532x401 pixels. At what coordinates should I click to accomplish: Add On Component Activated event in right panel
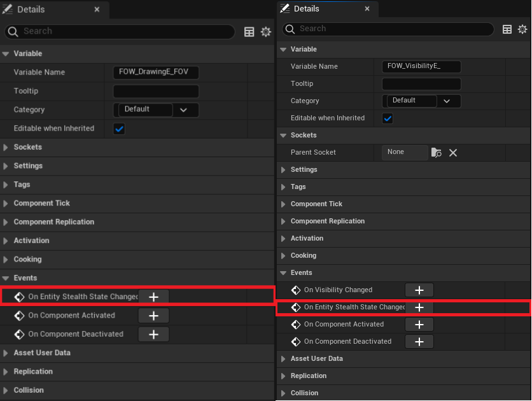(419, 325)
